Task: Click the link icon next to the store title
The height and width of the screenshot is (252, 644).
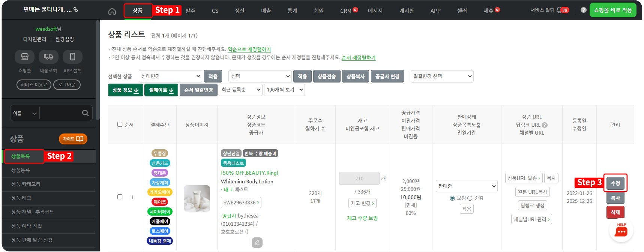Action: (x=76, y=10)
